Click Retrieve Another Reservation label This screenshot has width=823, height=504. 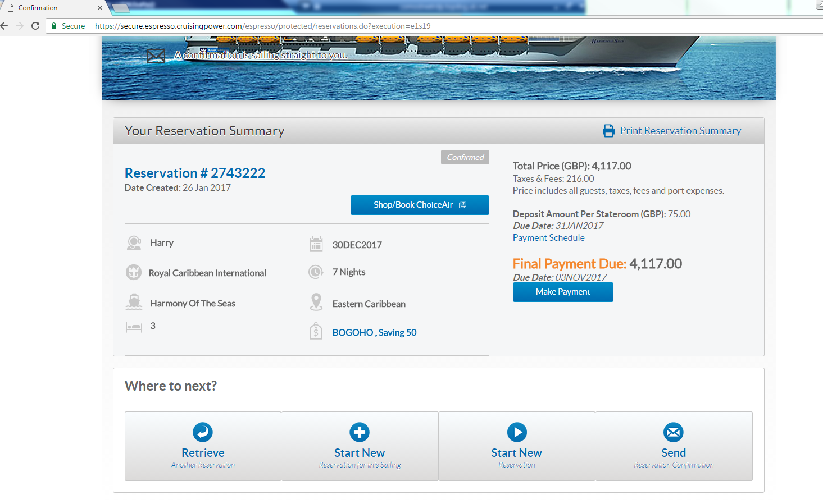click(203, 457)
